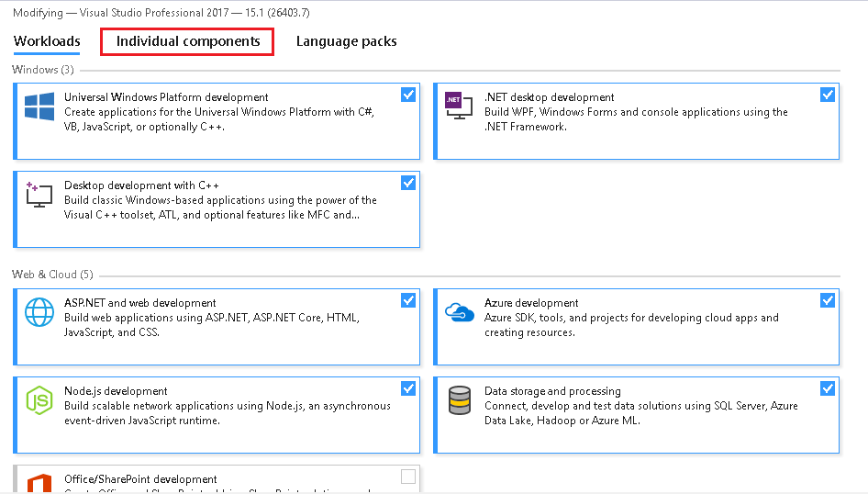This screenshot has width=868, height=494.
Task: Click the 'Windows (3)' section header
Action: (x=42, y=70)
